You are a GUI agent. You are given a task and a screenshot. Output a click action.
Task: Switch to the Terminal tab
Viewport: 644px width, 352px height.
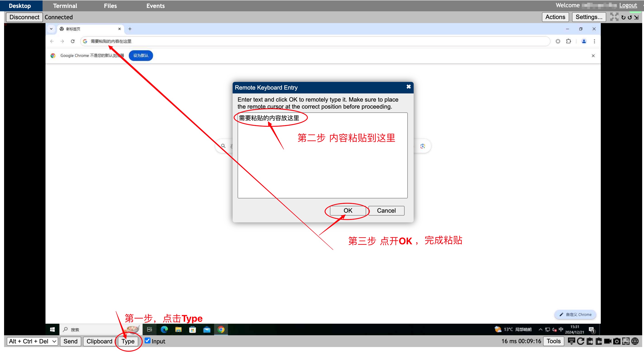tap(65, 6)
